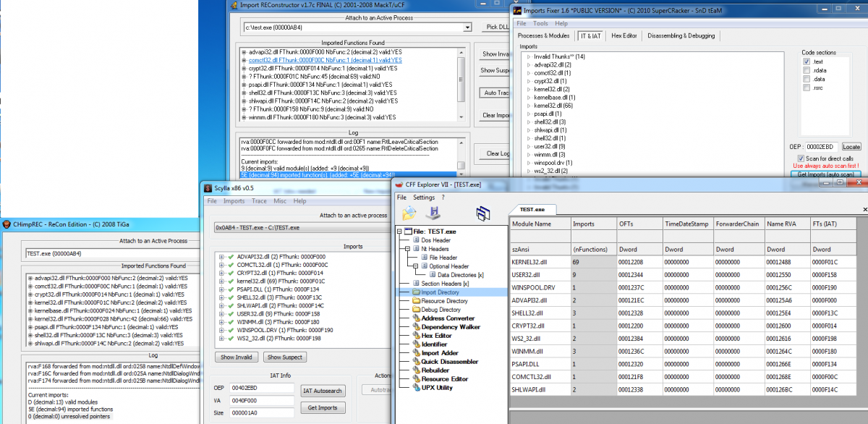
Task: Switch to Disassembling & Debugging tab
Action: point(681,35)
